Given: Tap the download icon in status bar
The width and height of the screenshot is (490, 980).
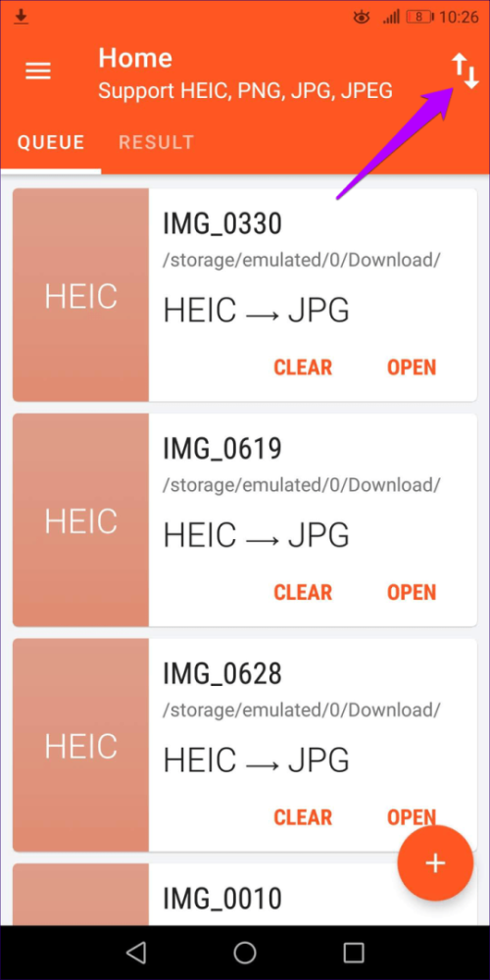Looking at the screenshot, I should (22, 17).
